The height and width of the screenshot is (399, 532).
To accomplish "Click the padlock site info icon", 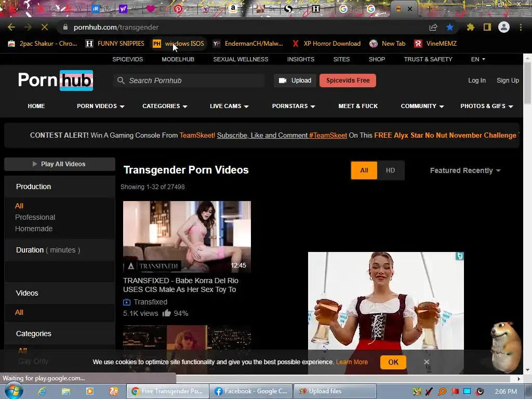I will coord(65,27).
